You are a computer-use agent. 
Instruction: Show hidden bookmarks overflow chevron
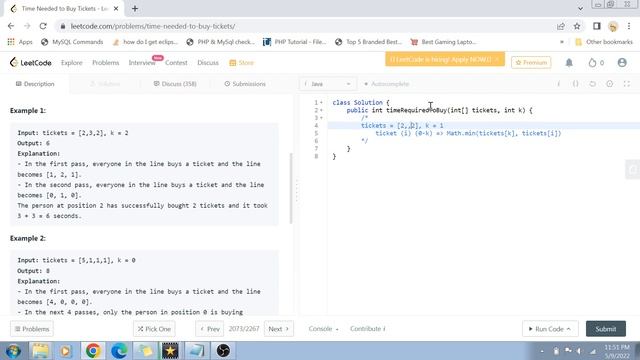562,42
